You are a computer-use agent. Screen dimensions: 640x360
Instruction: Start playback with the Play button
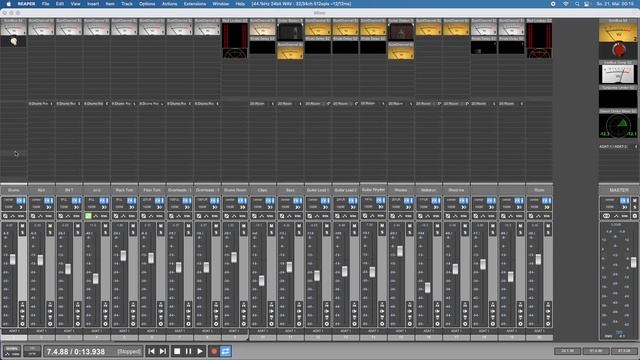200,351
